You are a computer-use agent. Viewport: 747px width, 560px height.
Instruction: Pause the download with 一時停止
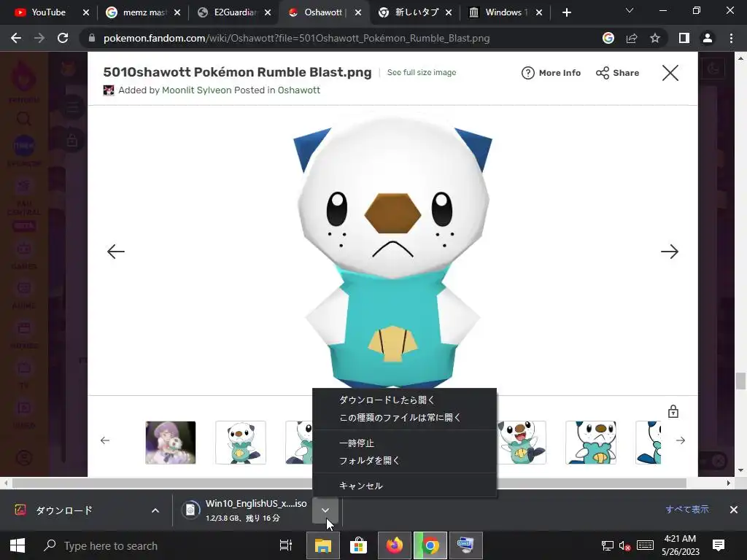click(404, 443)
